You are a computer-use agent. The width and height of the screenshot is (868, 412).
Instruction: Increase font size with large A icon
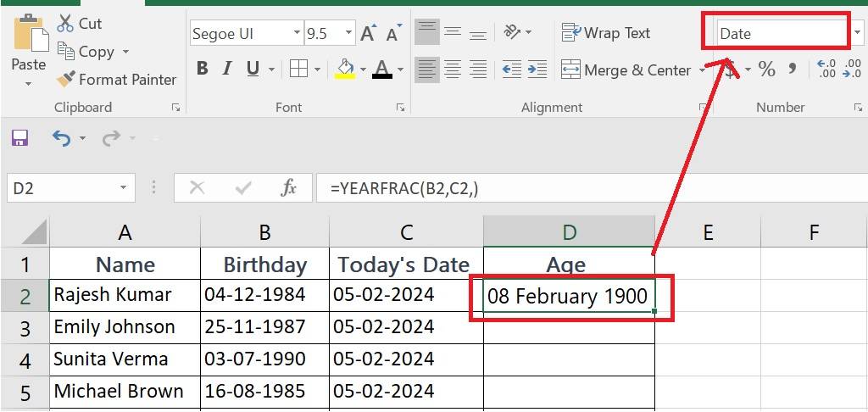(x=368, y=34)
